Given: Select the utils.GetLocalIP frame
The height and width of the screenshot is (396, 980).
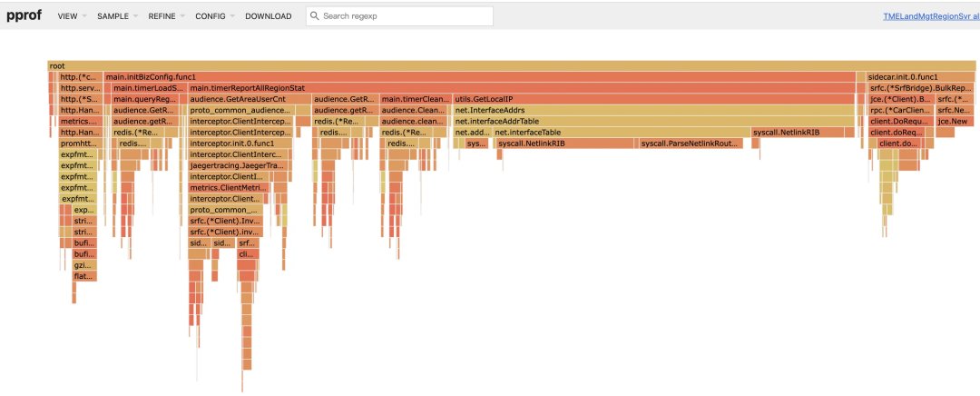Looking at the screenshot, I should pyautogui.click(x=653, y=100).
